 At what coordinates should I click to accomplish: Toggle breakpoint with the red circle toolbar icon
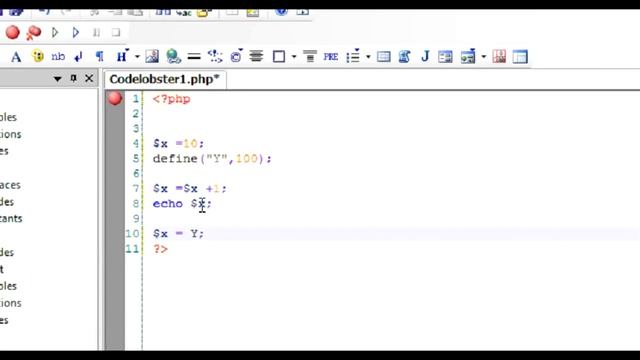tap(13, 32)
